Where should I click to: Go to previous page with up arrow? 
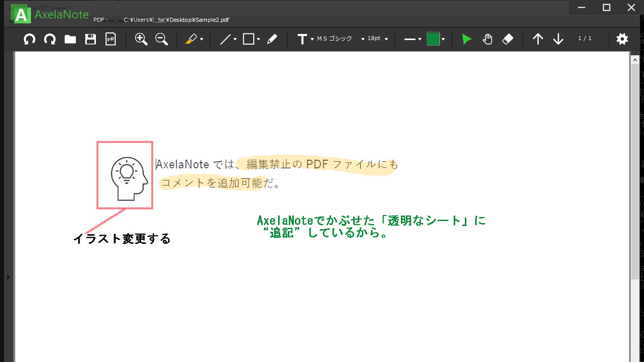pos(537,39)
